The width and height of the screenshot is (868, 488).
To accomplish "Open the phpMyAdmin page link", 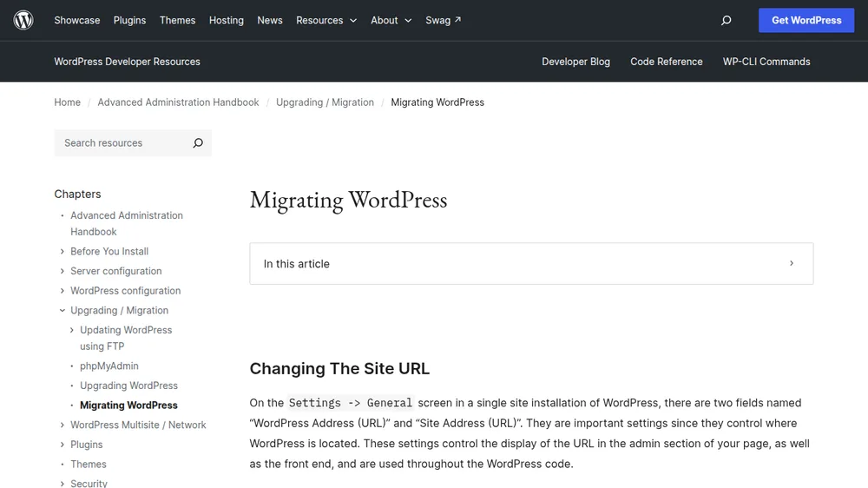I will point(109,366).
